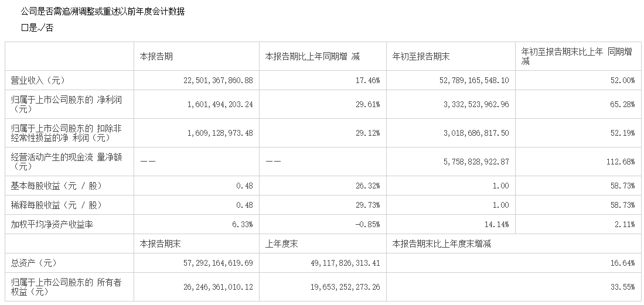
Task: Select the 基本每股收益 row label
Action: click(56, 186)
